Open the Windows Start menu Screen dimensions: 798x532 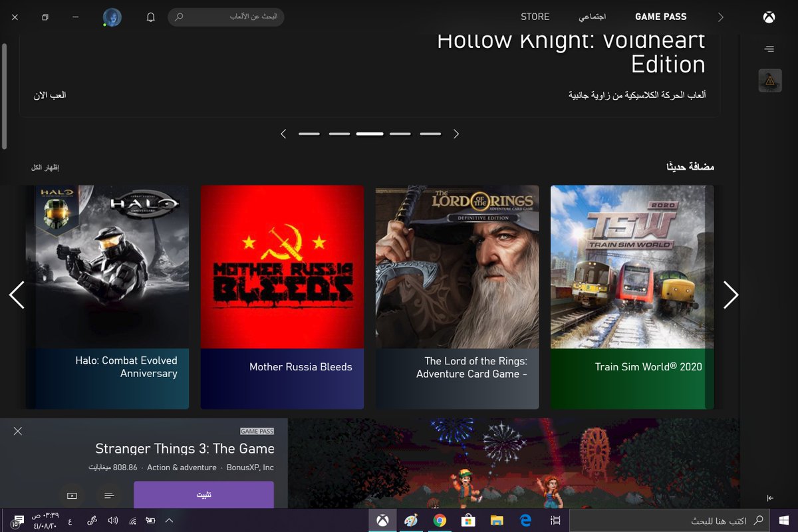click(x=784, y=521)
